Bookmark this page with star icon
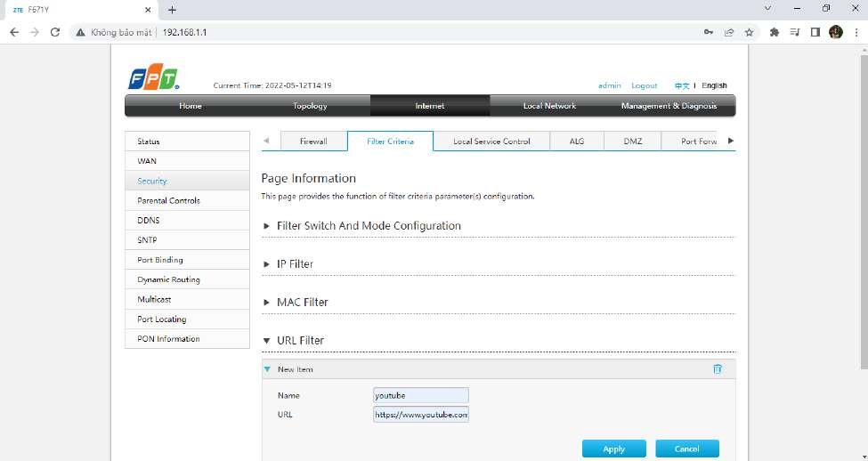The width and height of the screenshot is (868, 461). pyautogui.click(x=749, y=33)
